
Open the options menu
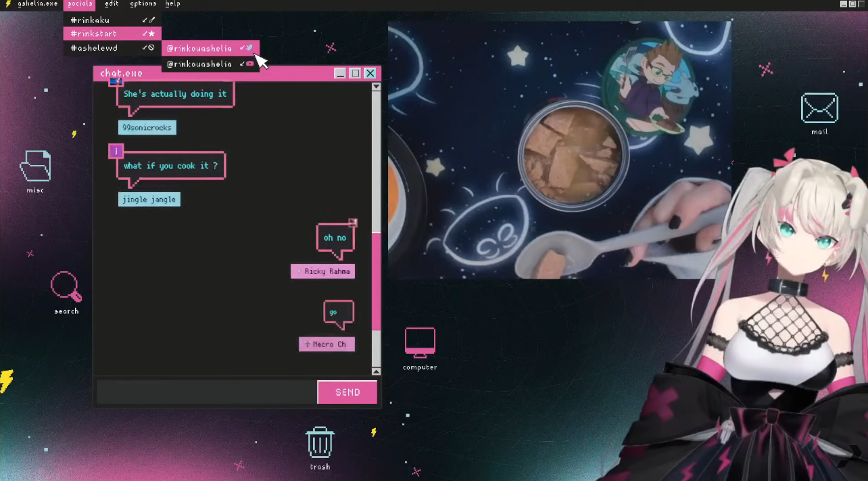coord(143,4)
